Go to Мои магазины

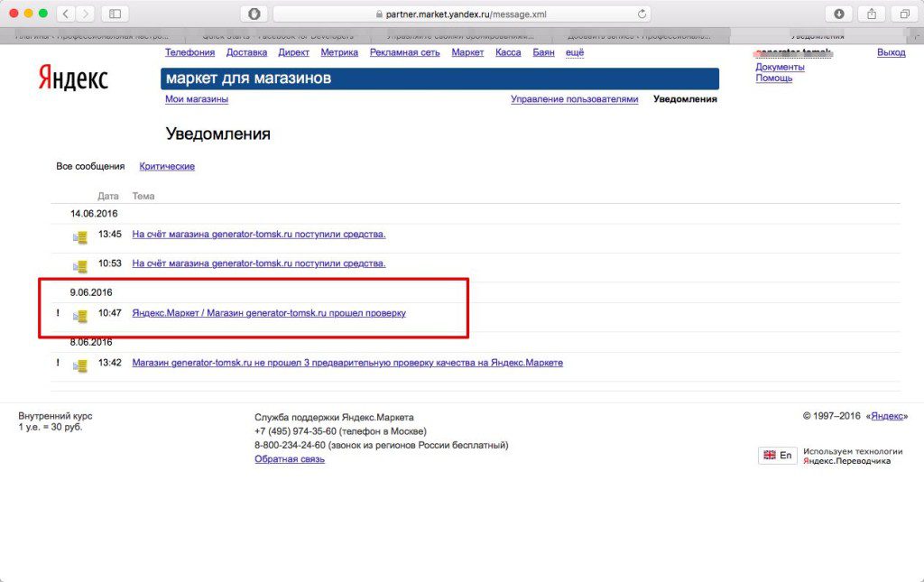[x=196, y=99]
